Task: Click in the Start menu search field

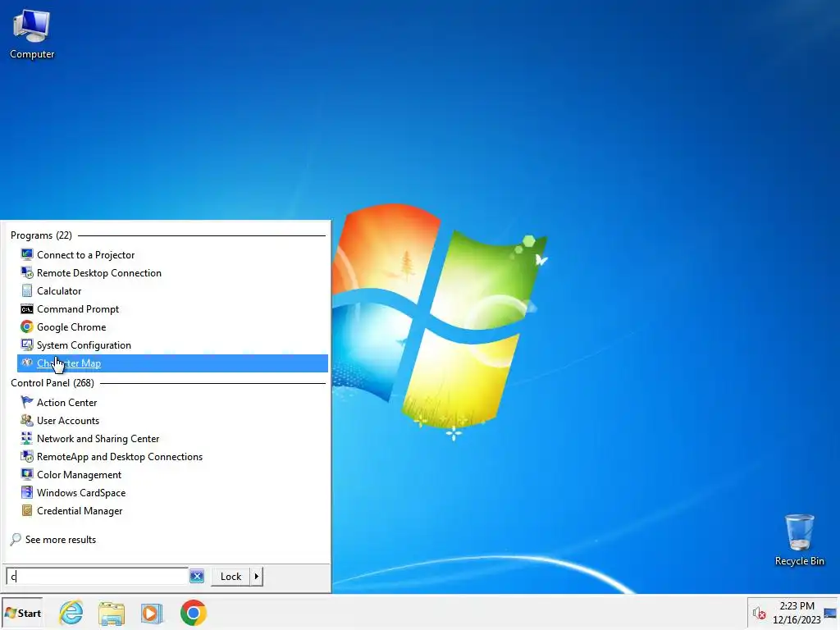Action: click(97, 577)
